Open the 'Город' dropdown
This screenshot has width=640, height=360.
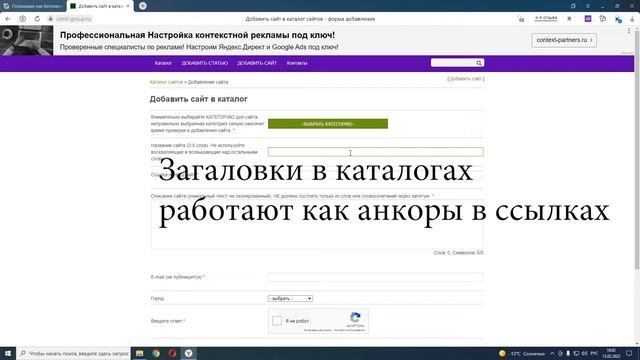pyautogui.click(x=290, y=298)
